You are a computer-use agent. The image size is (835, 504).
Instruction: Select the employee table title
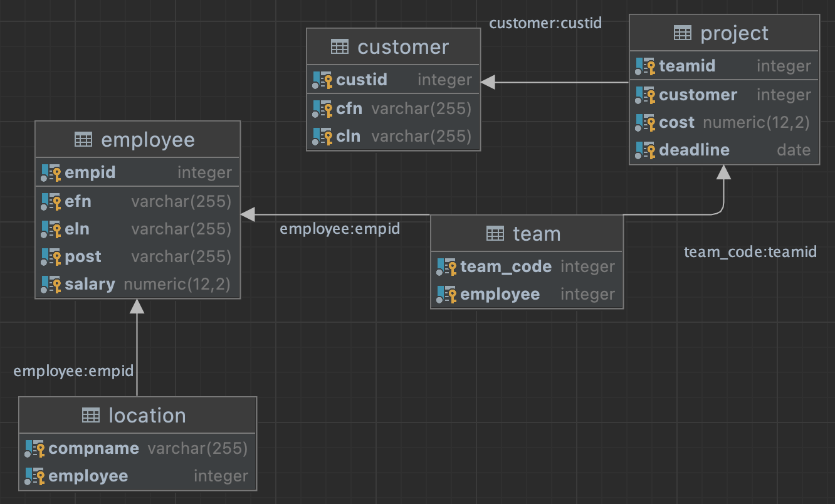148,140
